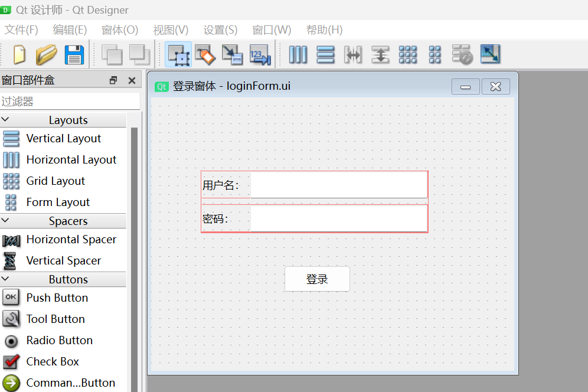Select Tool Button widget
Screen dimensions: 588x392
[63, 319]
